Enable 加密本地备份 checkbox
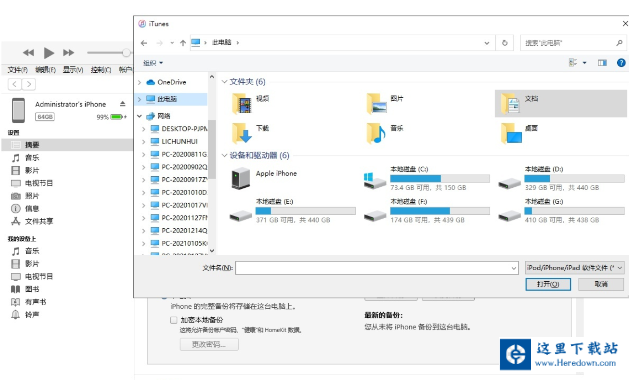Screen dimensions: 629x382 pos(173,320)
